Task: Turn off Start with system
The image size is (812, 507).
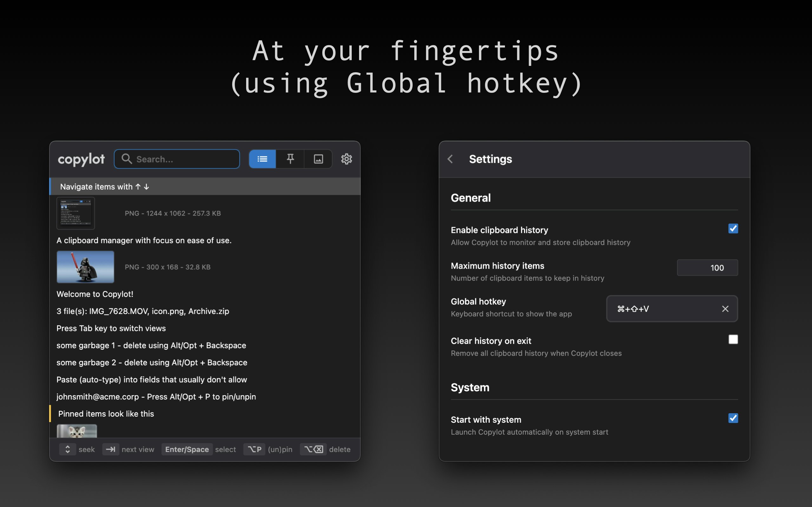Action: click(x=733, y=418)
